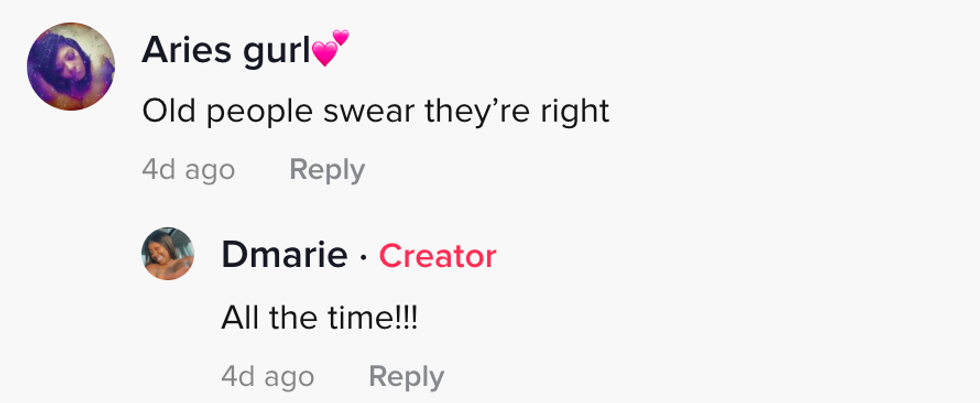Image resolution: width=980 pixels, height=403 pixels.
Task: Click the pink hearts emoji
Action: pos(331,48)
